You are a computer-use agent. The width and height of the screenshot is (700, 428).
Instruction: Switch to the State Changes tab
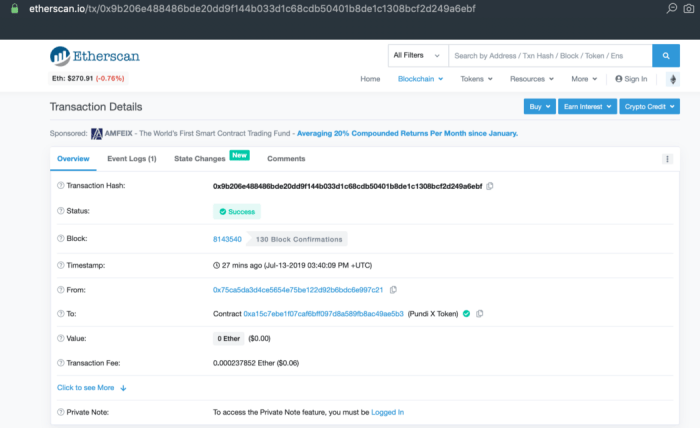[x=200, y=159]
